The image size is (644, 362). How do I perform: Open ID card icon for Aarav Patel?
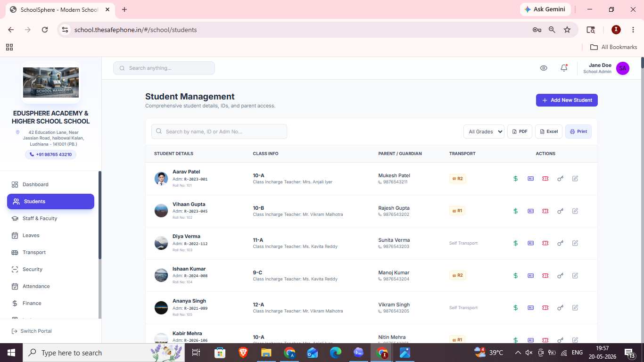pos(530,179)
